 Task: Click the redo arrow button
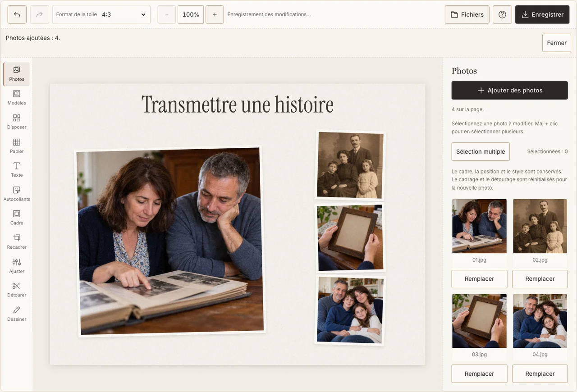(x=40, y=14)
